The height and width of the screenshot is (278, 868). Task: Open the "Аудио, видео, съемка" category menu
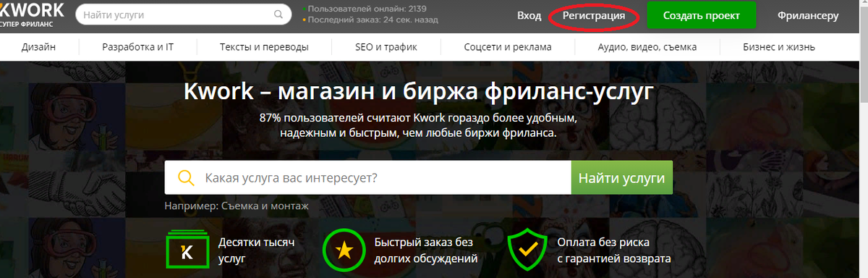647,47
